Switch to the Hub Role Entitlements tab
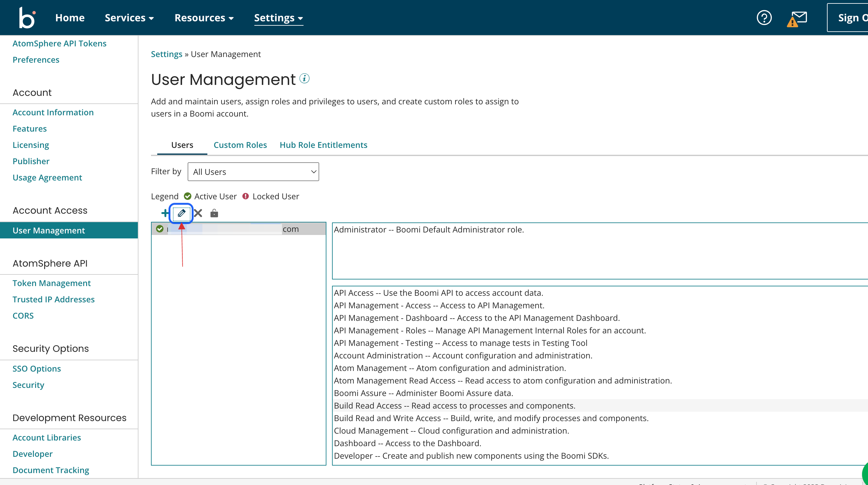This screenshot has height=485, width=868. point(324,145)
